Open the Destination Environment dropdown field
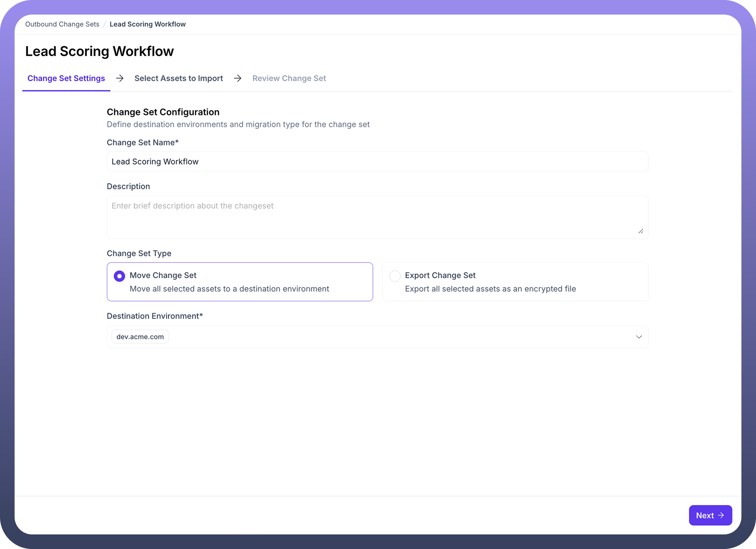Viewport: 756px width, 549px height. [377, 337]
